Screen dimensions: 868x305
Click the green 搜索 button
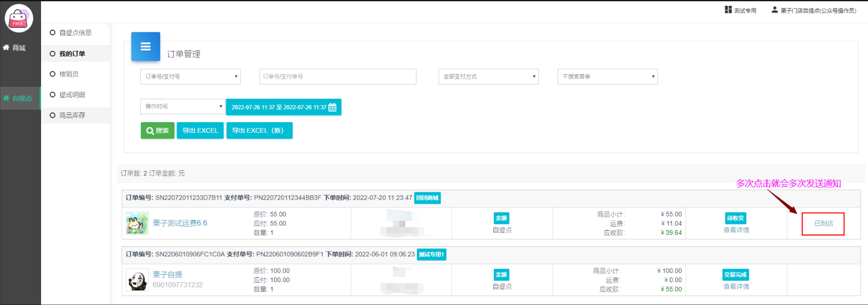tap(157, 130)
